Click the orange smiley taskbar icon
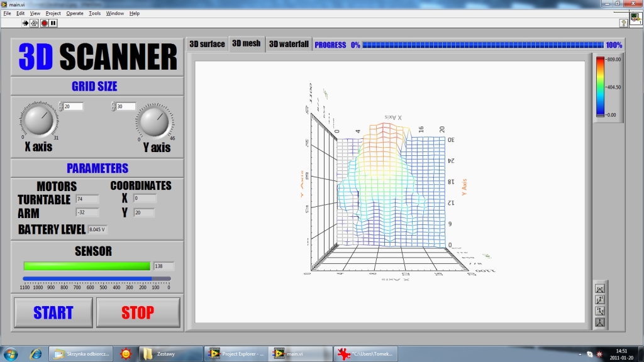The height and width of the screenshot is (362, 644). click(x=126, y=353)
